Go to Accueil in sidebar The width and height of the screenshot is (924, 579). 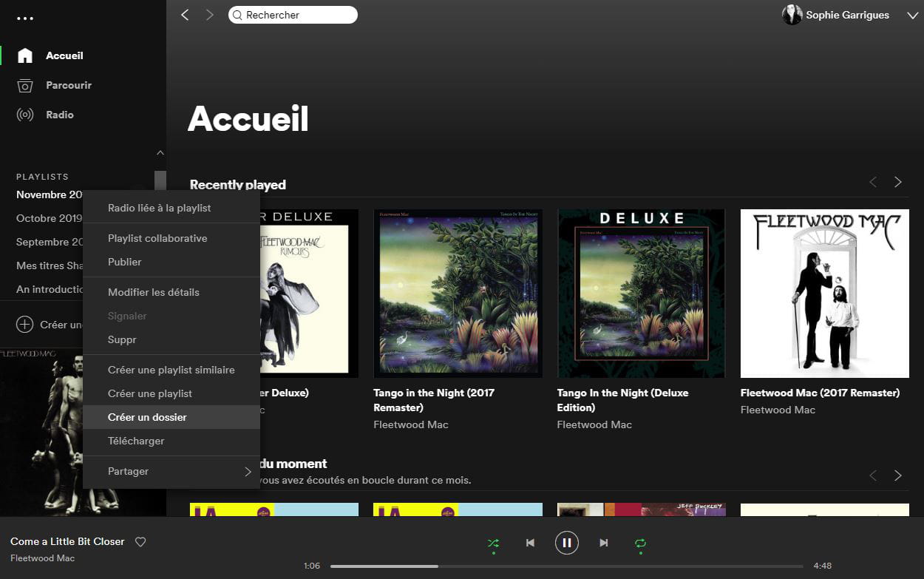(x=64, y=55)
